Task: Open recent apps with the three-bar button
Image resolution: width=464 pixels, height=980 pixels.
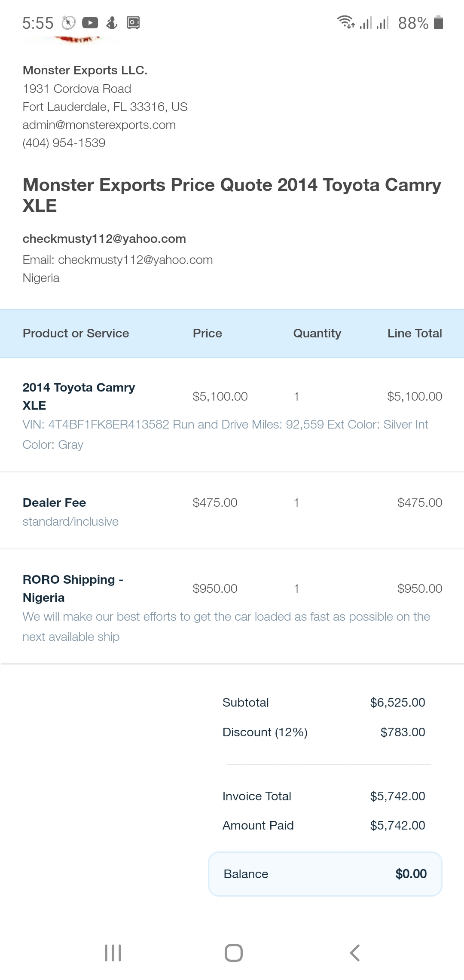Action: [x=113, y=953]
